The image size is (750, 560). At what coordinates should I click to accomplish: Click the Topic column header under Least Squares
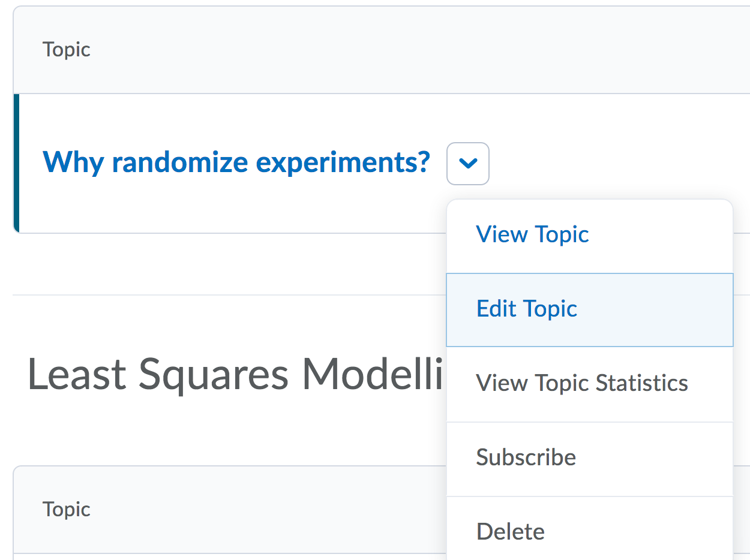66,509
